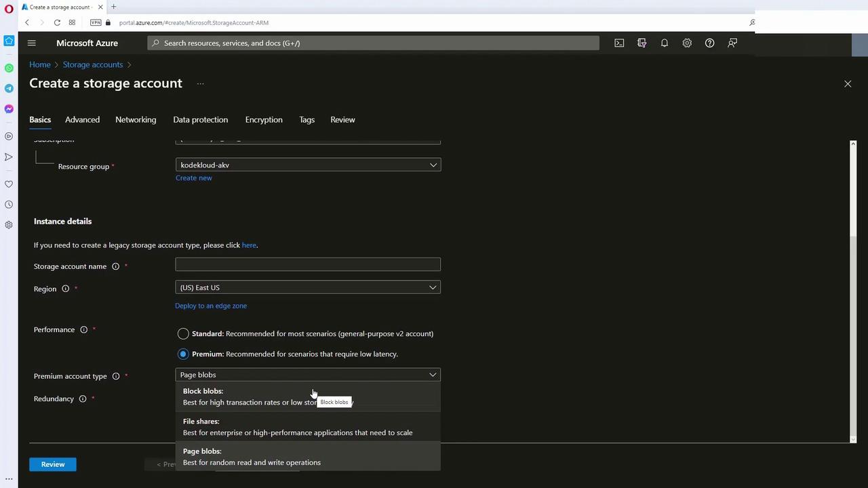Image resolution: width=868 pixels, height=488 pixels.
Task: Choose Page blobs account type option
Action: coord(308,457)
